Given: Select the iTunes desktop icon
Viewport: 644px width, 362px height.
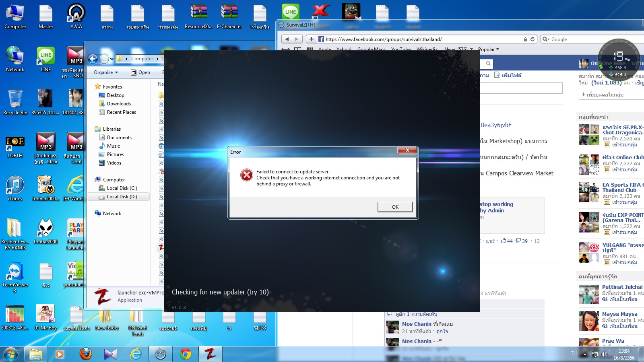Looking at the screenshot, I should (15, 188).
